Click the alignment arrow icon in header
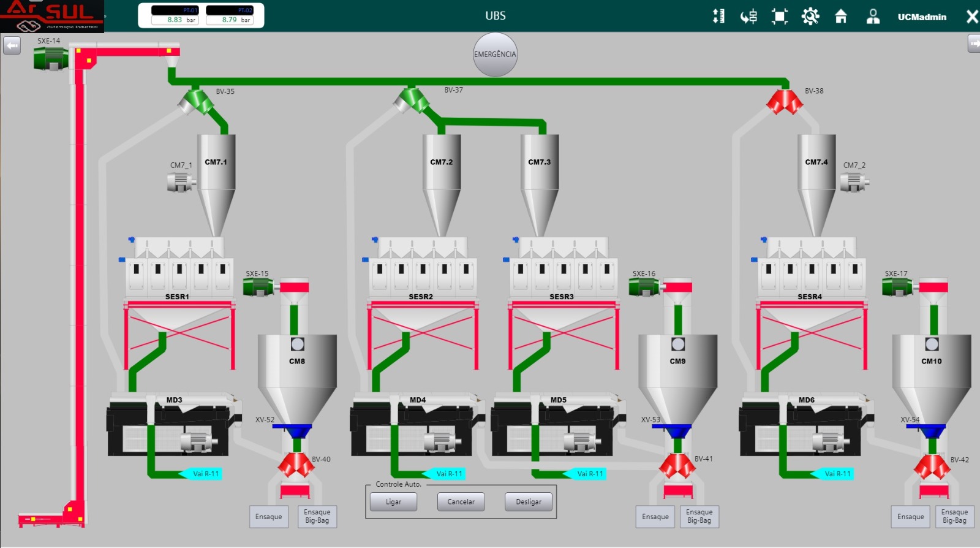The height and width of the screenshot is (548, 980). click(x=748, y=17)
